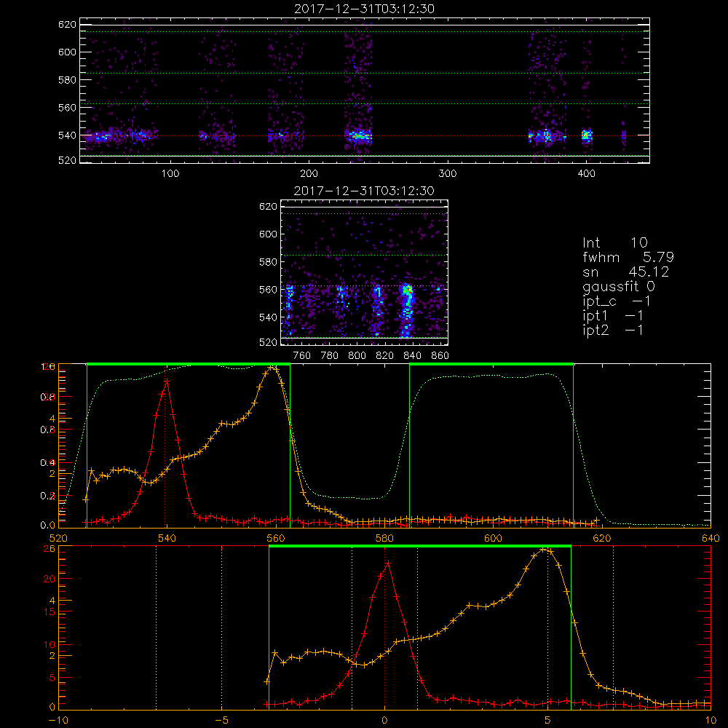Select the 'ipt_c -1' readout

616,301
